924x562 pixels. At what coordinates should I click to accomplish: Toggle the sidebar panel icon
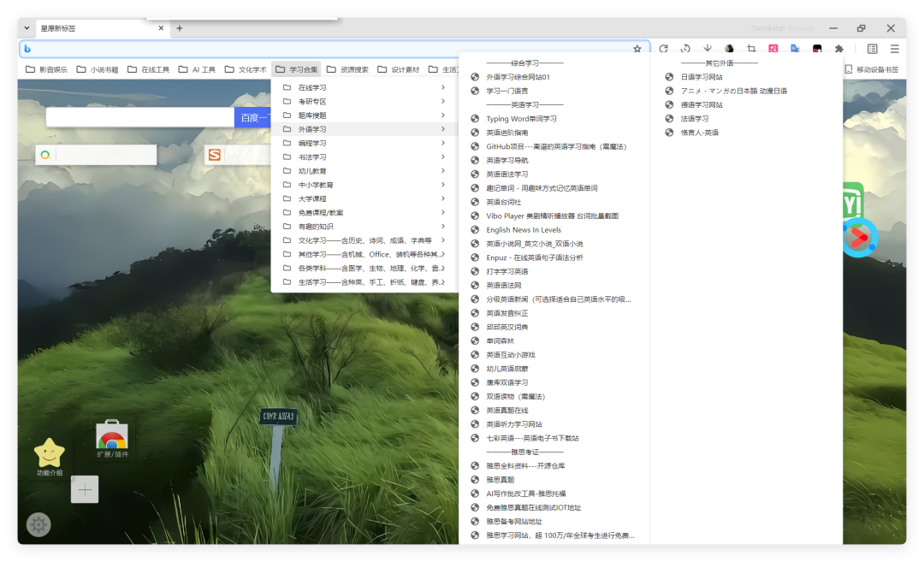pyautogui.click(x=872, y=49)
